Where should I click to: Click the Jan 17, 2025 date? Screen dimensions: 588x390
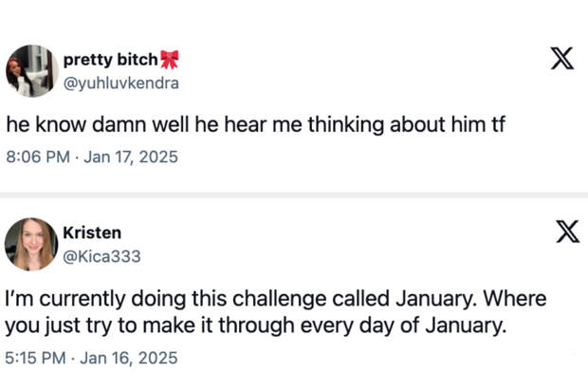[130, 156]
